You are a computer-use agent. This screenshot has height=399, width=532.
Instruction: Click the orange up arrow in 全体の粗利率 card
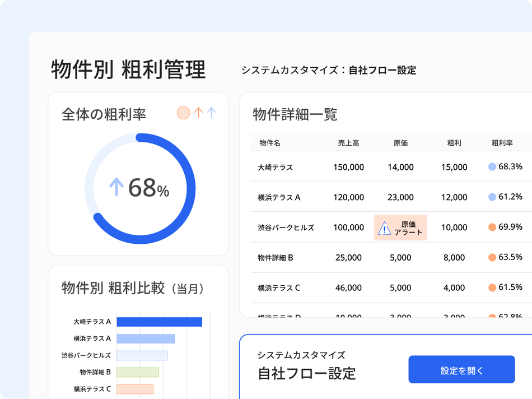point(198,113)
